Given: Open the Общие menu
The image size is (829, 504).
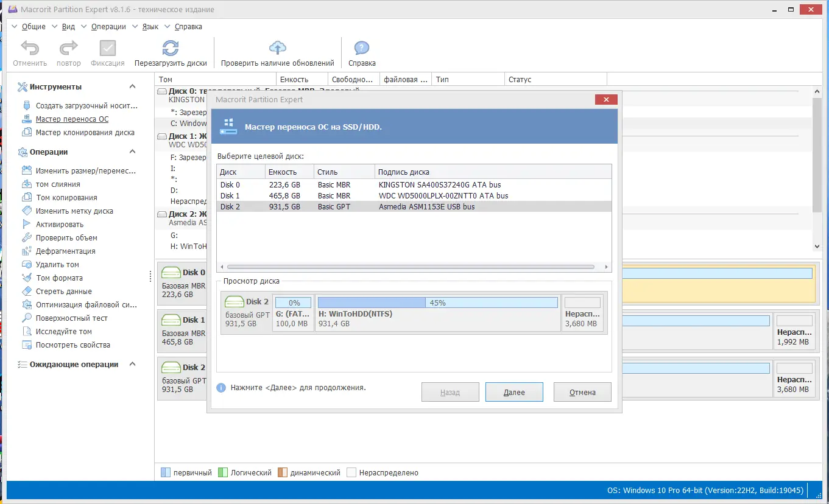Looking at the screenshot, I should click(x=34, y=27).
